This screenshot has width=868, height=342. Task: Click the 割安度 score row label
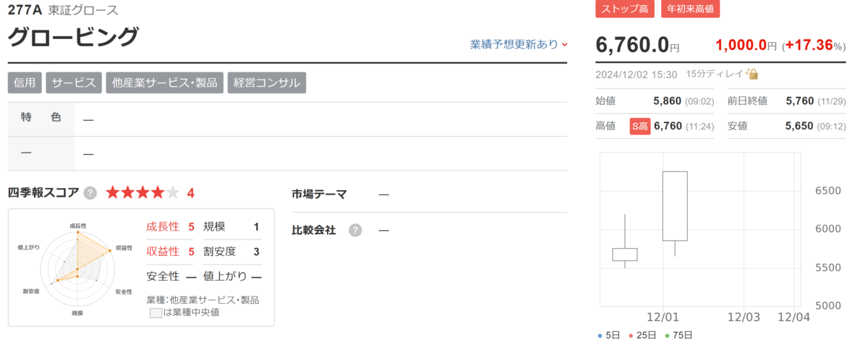point(220,252)
